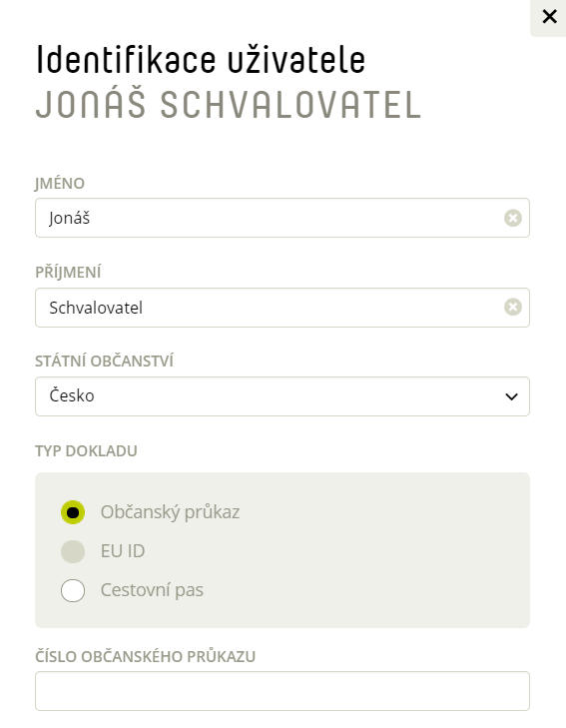Click the EU ID option label text
The width and height of the screenshot is (566, 728).
click(123, 551)
